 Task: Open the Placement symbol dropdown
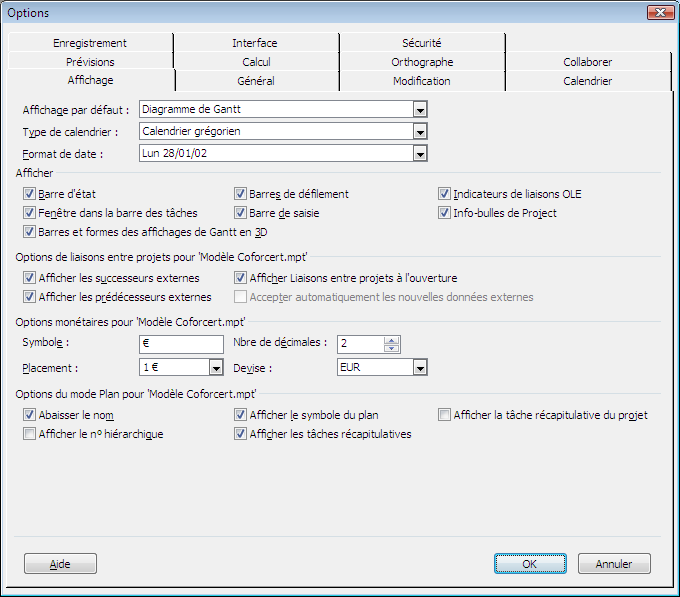coord(216,368)
